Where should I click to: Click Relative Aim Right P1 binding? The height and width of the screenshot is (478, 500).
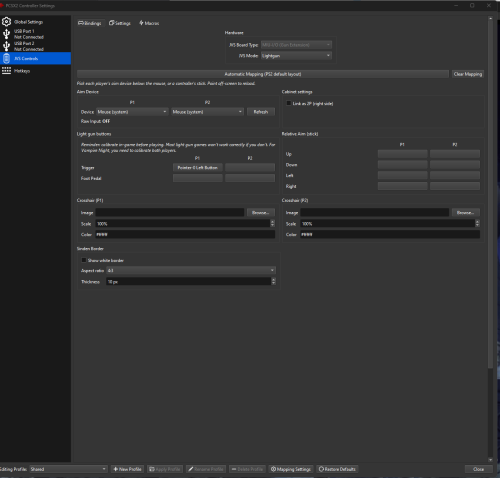tap(403, 186)
